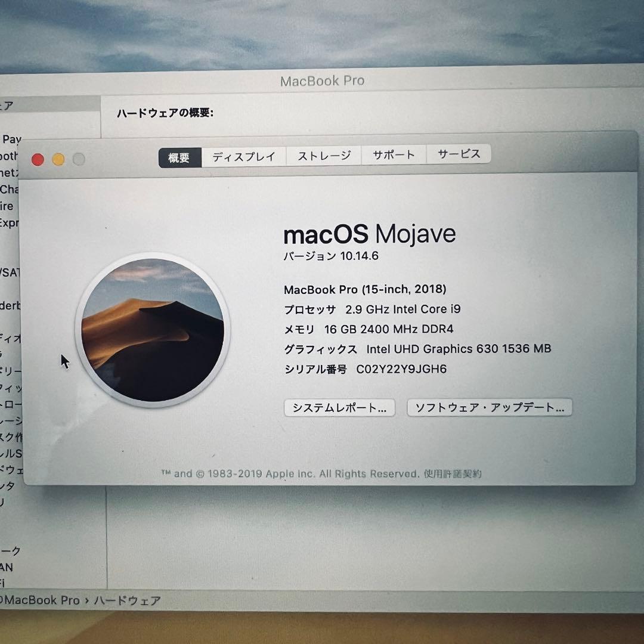
Task: Click the ハードウェアの概要 header area
Action: point(163,112)
